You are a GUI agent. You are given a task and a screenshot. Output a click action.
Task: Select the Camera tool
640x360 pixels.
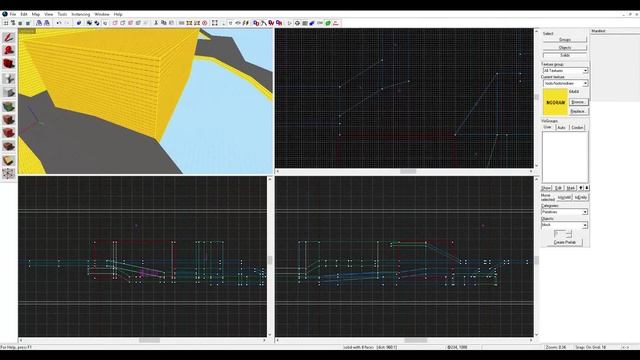click(x=9, y=64)
